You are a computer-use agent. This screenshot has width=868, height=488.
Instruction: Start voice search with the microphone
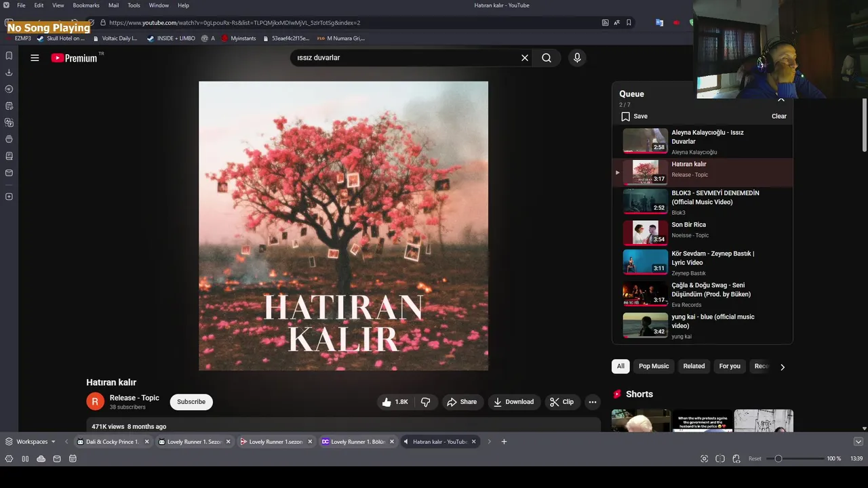pyautogui.click(x=577, y=58)
